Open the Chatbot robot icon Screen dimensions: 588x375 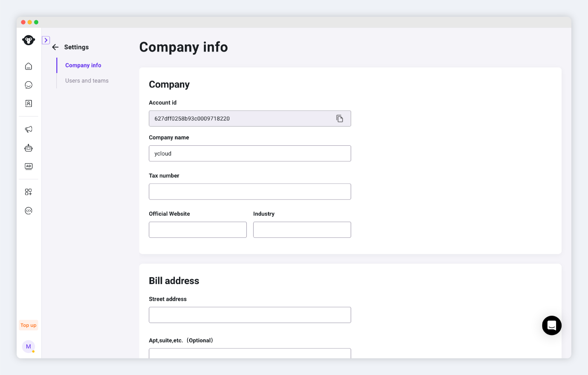(x=29, y=148)
